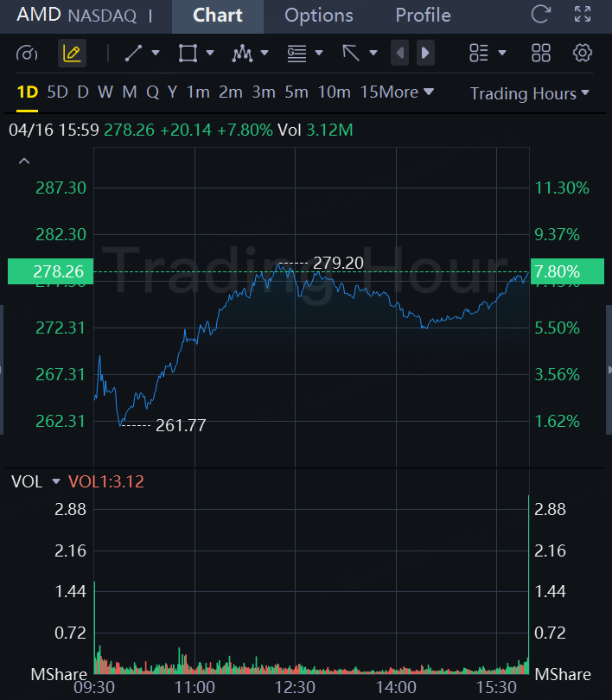Select the D daily timeframe
This screenshot has width=612, height=700.
tap(83, 92)
